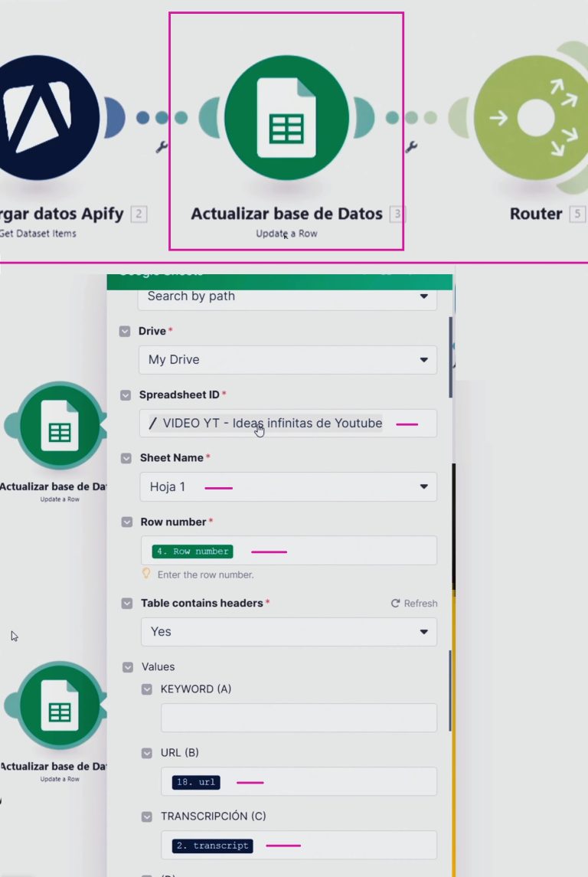Collapse the Values section
The width and height of the screenshot is (588, 877).
[x=128, y=667]
